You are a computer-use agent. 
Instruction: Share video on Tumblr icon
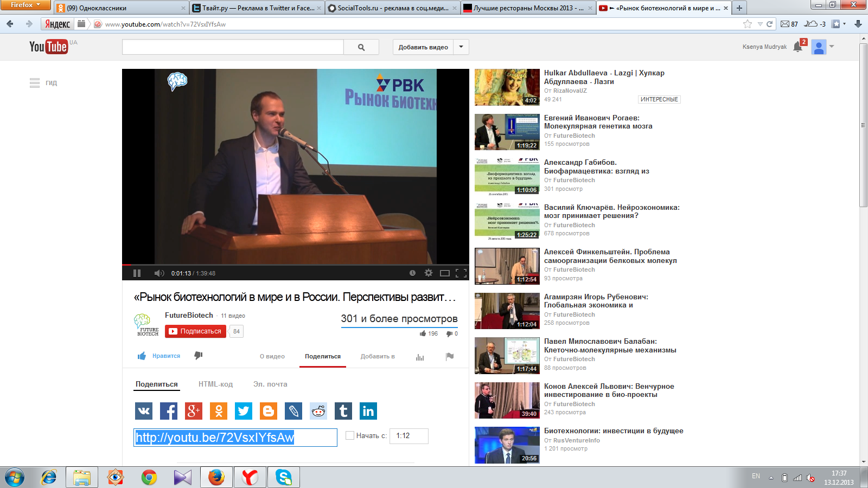tap(343, 411)
